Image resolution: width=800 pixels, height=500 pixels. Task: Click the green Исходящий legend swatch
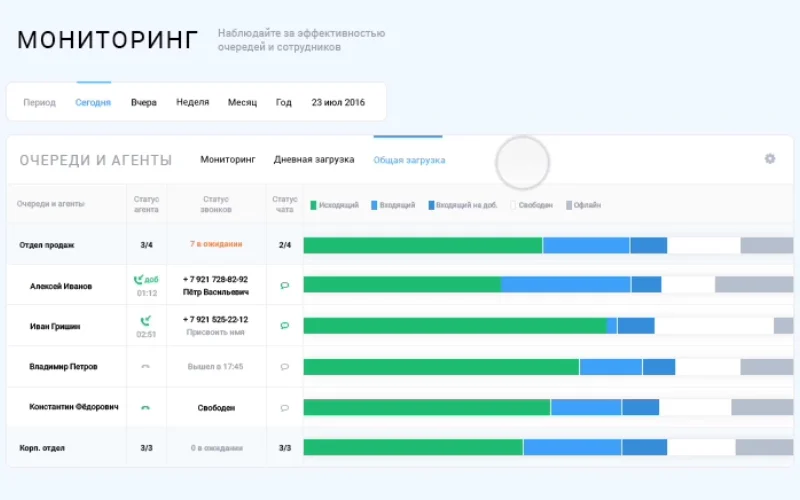point(313,205)
